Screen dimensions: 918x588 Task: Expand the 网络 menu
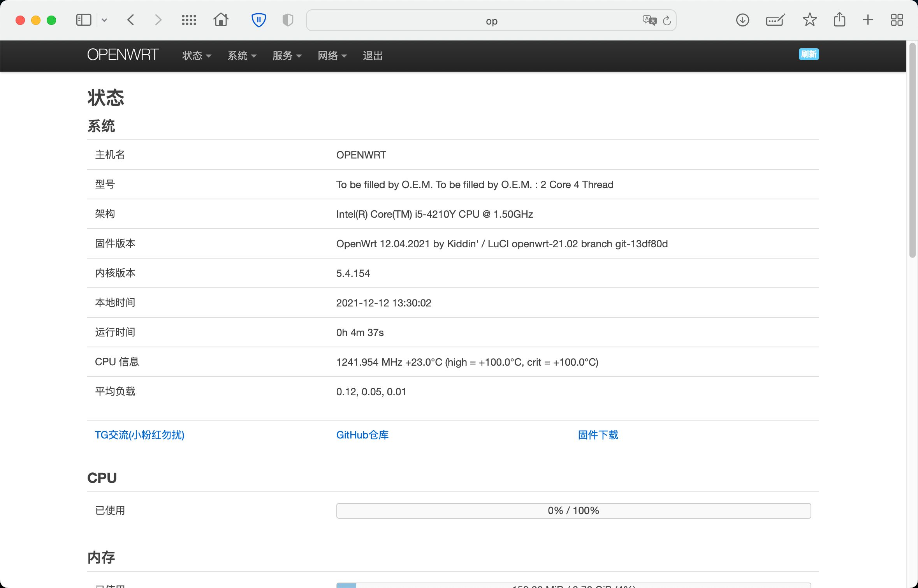click(x=332, y=56)
